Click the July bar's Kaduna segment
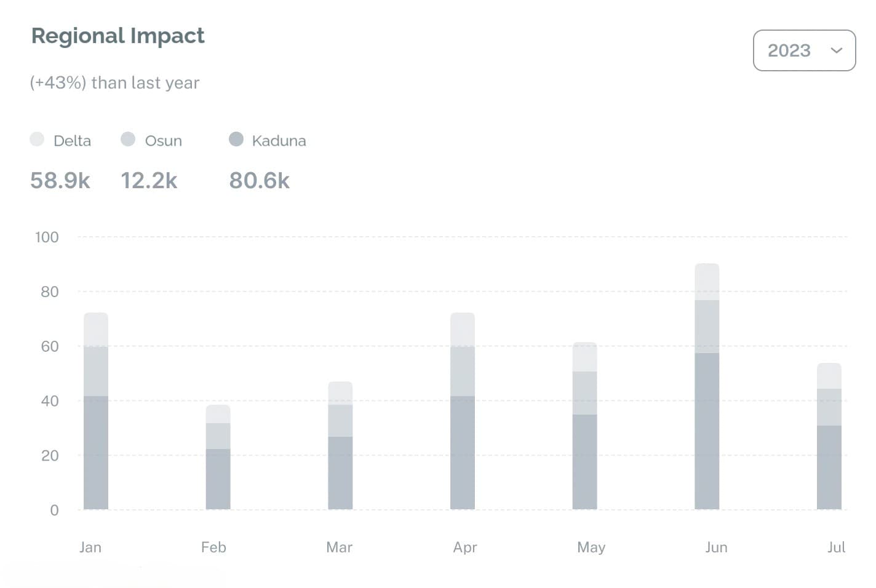 click(x=829, y=467)
